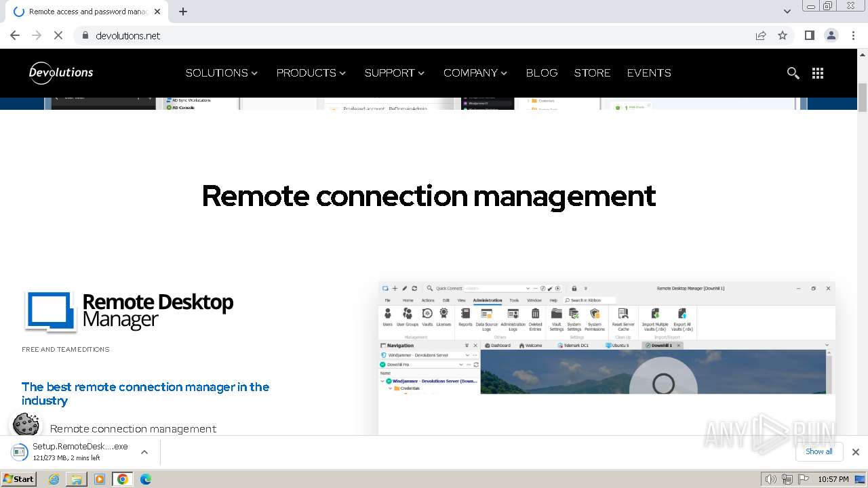Click FREE AND TEAM EDITIONS text
The height and width of the screenshot is (488, 868).
tap(66, 350)
